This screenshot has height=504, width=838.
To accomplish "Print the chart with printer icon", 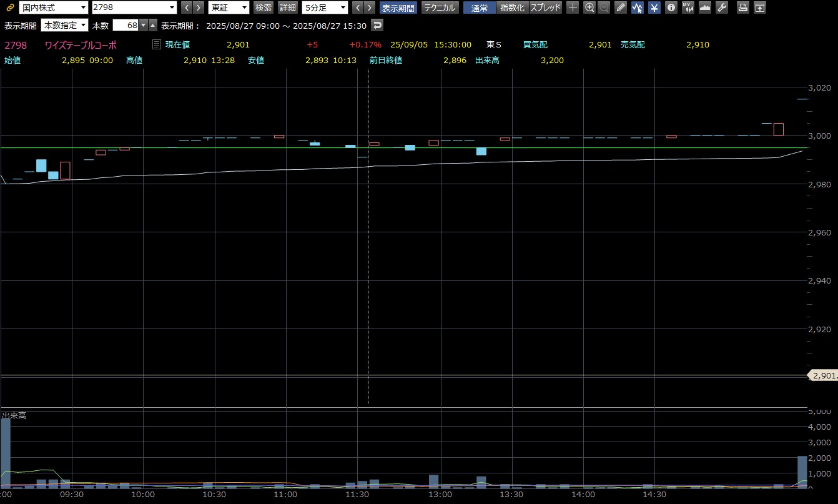I will (743, 7).
